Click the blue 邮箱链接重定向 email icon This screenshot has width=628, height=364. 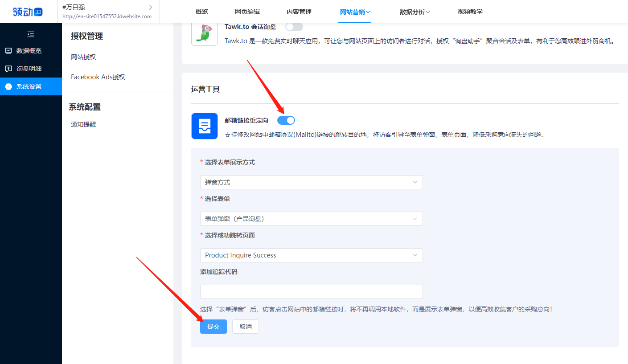coord(204,126)
